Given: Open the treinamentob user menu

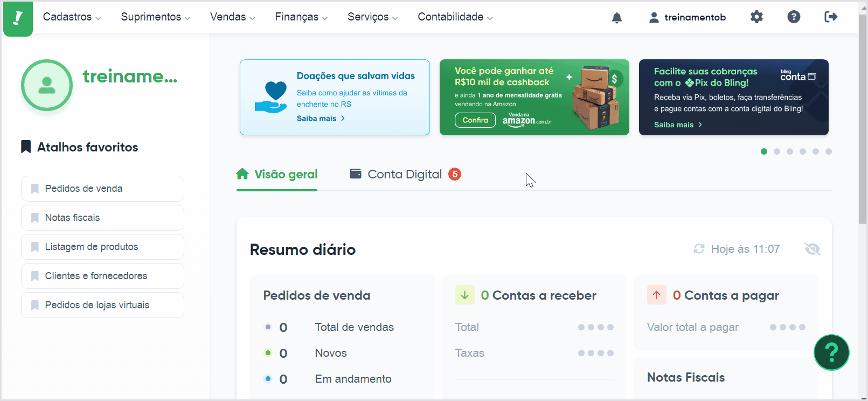Looking at the screenshot, I should (x=688, y=17).
